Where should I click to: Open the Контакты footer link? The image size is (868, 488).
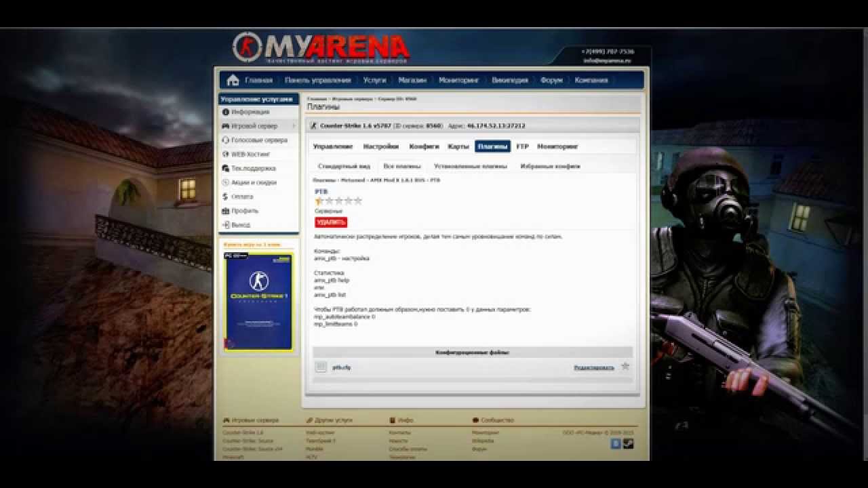(399, 432)
